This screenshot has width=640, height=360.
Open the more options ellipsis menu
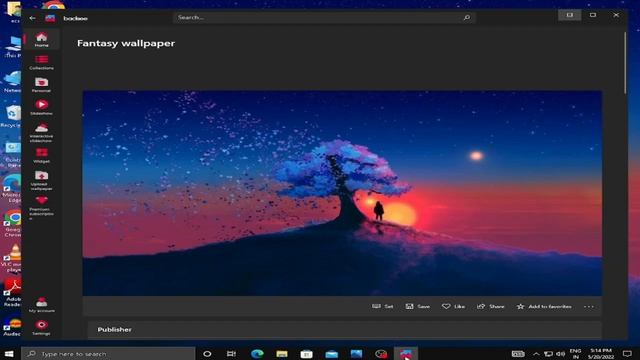point(589,307)
